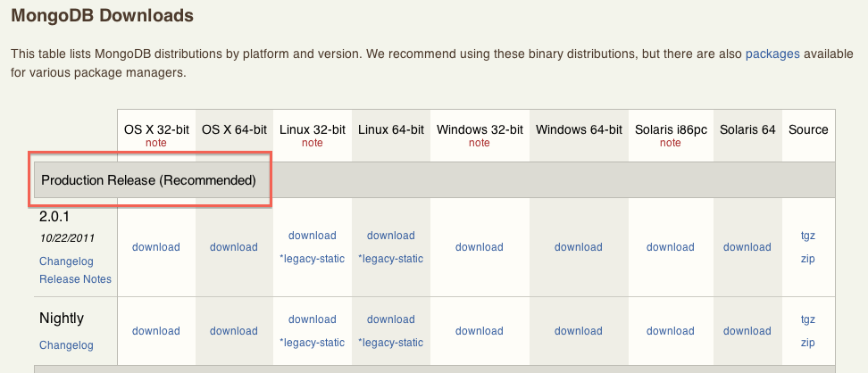Download 2.0.1 for Solaris i86pc
Screen dimensions: 868x373
coord(671,247)
